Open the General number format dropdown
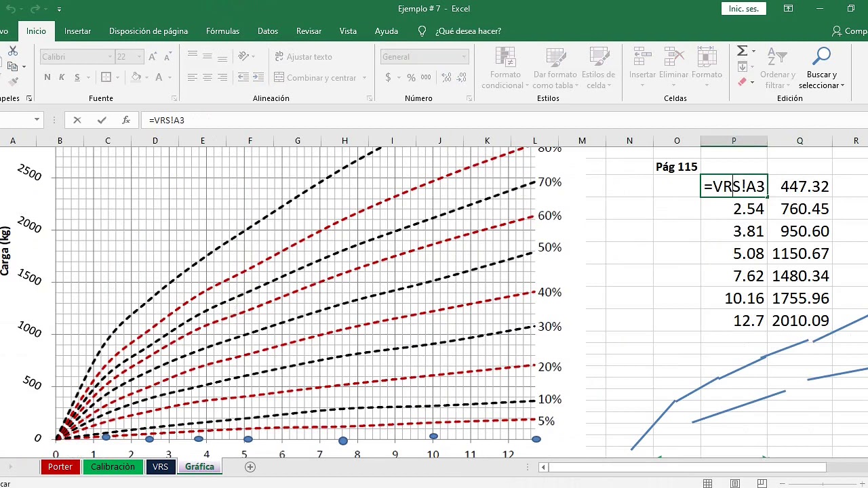 pyautogui.click(x=464, y=57)
